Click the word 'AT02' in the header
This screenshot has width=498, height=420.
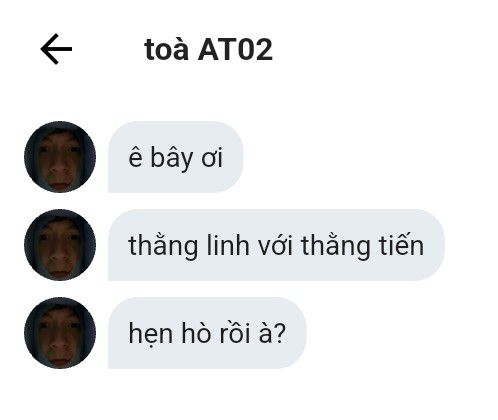(235, 50)
